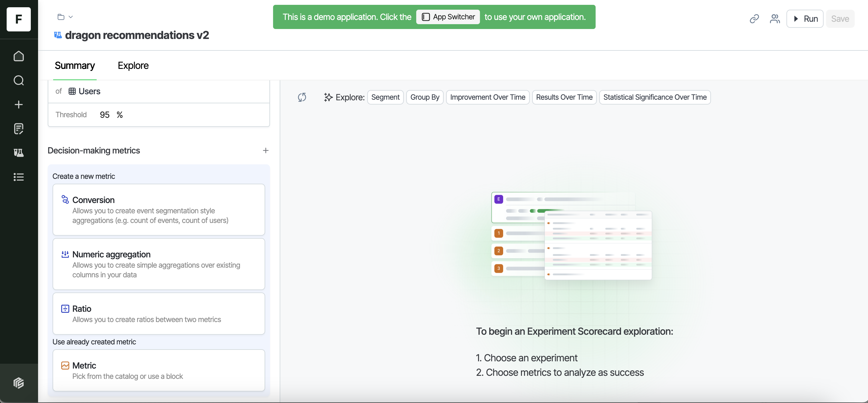Switch to the Explore tab
Image resolution: width=868 pixels, height=403 pixels.
click(133, 65)
